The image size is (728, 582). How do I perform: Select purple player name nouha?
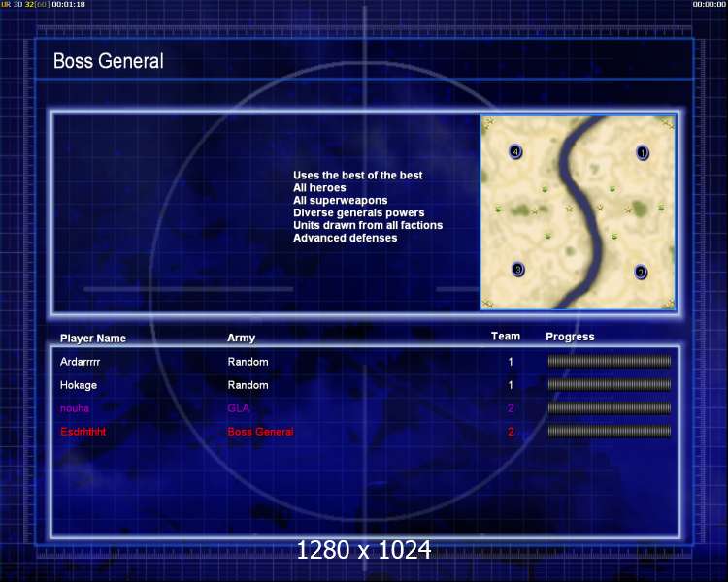(x=75, y=408)
